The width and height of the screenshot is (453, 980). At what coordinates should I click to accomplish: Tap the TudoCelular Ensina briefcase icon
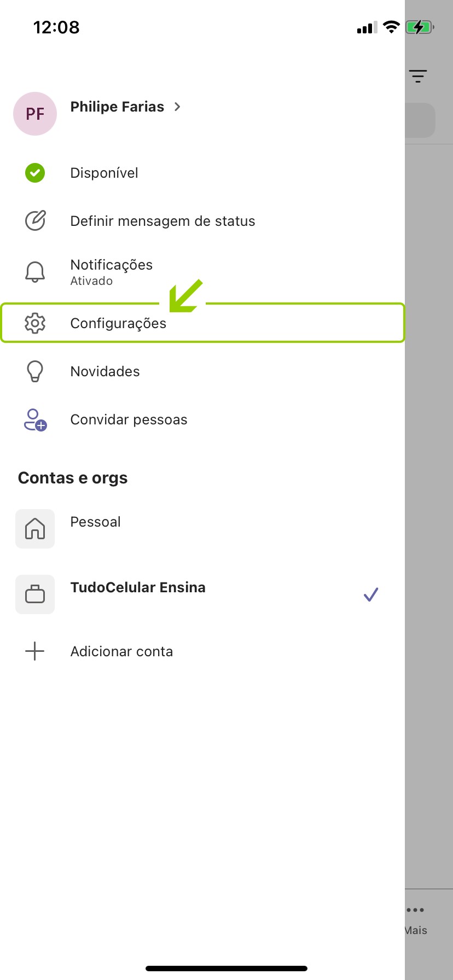[35, 594]
